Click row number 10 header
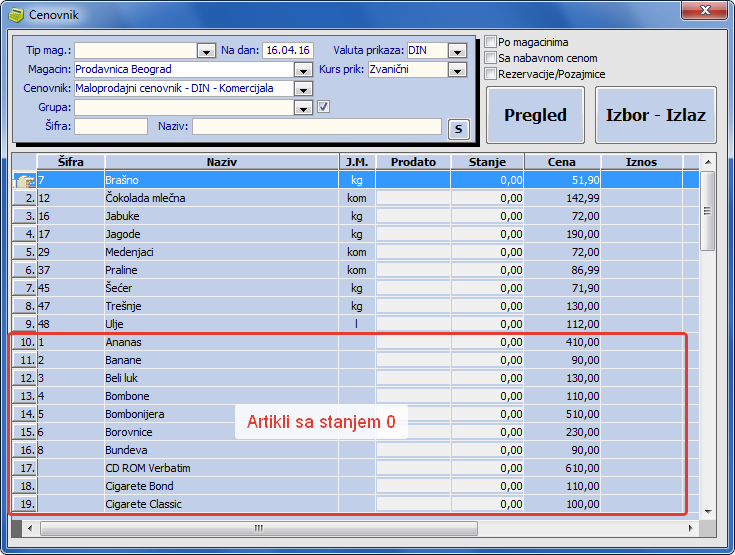735x555 pixels. 24,342
